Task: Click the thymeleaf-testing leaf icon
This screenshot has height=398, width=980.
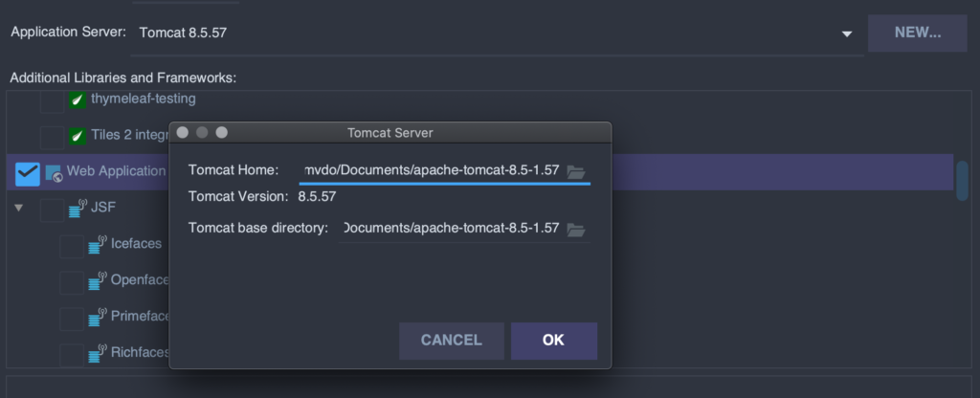Action: [78, 99]
